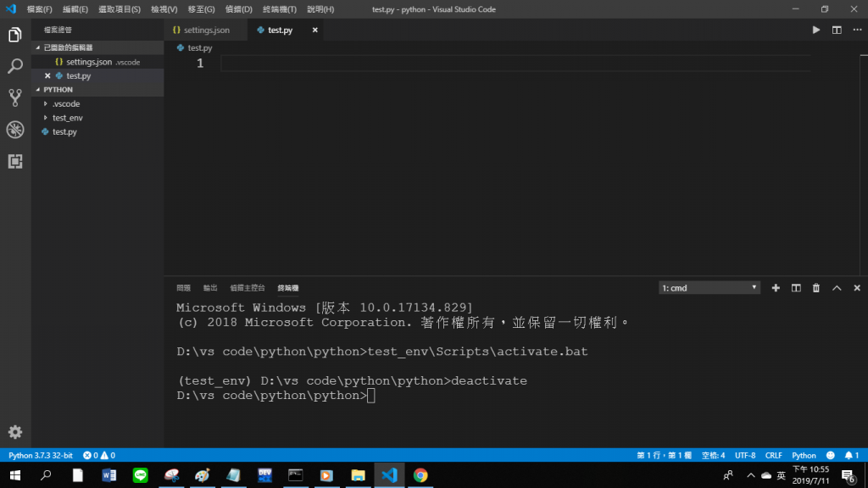Open the 選取項目(S) menu
This screenshot has height=488, width=868.
pos(120,9)
